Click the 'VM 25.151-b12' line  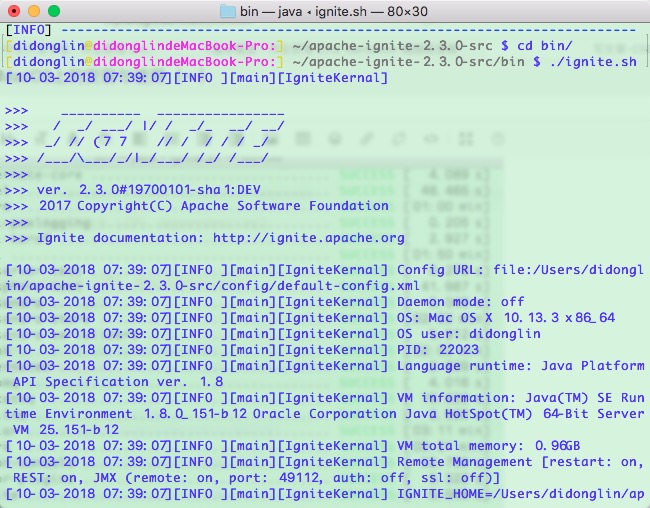[x=66, y=429]
